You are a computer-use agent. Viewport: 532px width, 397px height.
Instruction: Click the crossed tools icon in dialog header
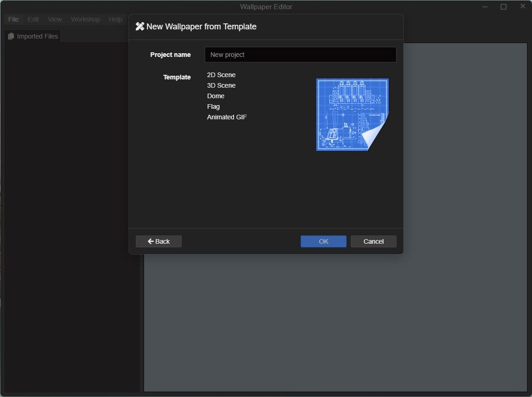click(x=140, y=26)
